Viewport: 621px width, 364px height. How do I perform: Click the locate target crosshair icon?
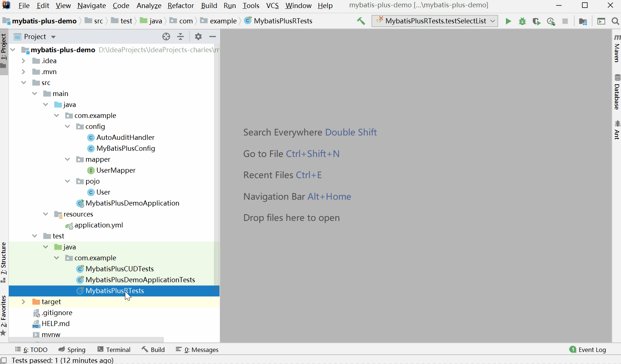(x=166, y=37)
